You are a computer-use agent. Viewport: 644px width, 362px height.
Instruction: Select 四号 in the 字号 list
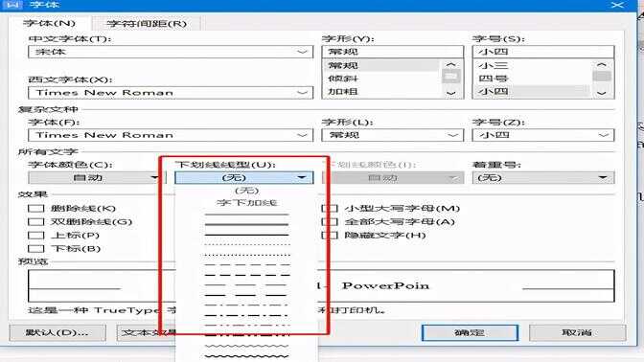[x=532, y=79]
